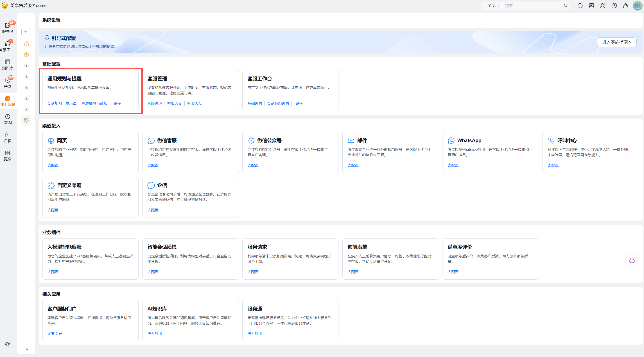Open the contacts icon in header
Image resolution: width=644 pixels, height=357 pixels.
[603, 5]
